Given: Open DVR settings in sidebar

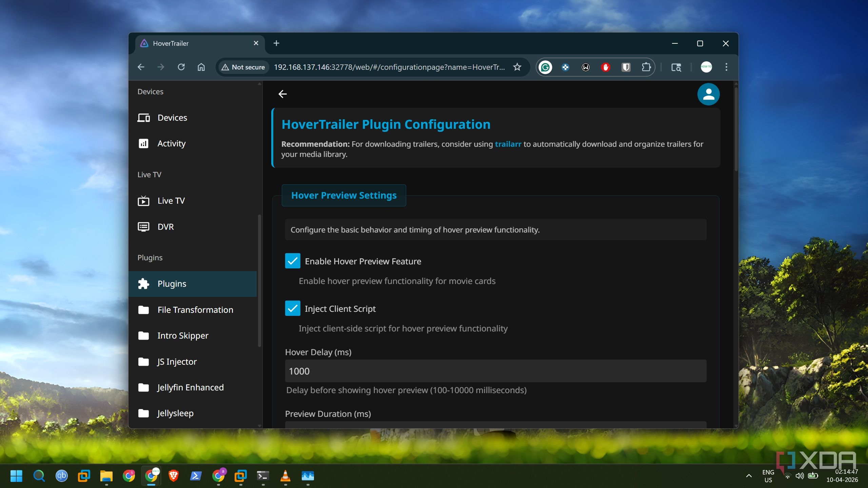Looking at the screenshot, I should [193, 227].
